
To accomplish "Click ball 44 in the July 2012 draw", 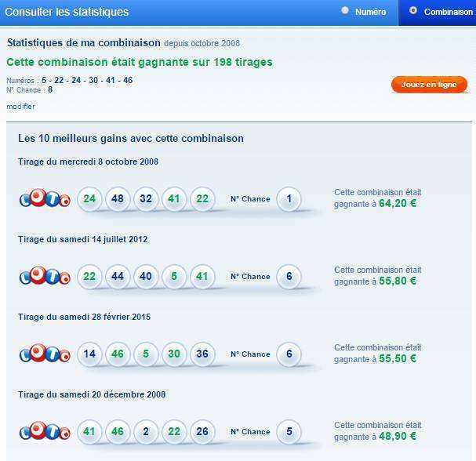I will pos(118,277).
